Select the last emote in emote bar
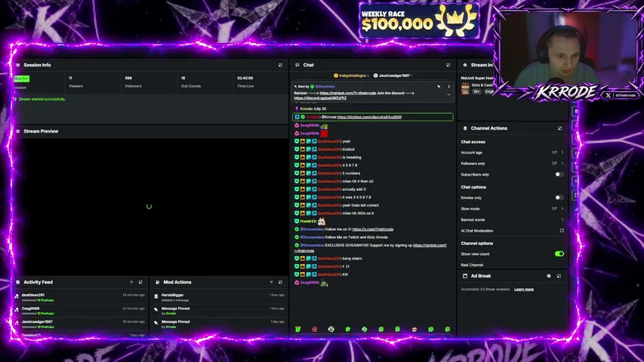Viewport: 644px width, 362px height. (447, 329)
